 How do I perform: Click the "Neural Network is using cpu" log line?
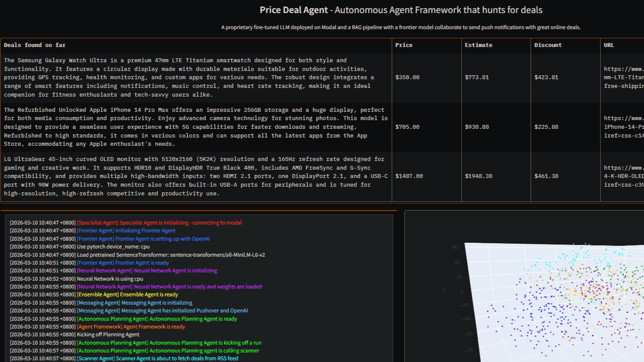[76, 279]
